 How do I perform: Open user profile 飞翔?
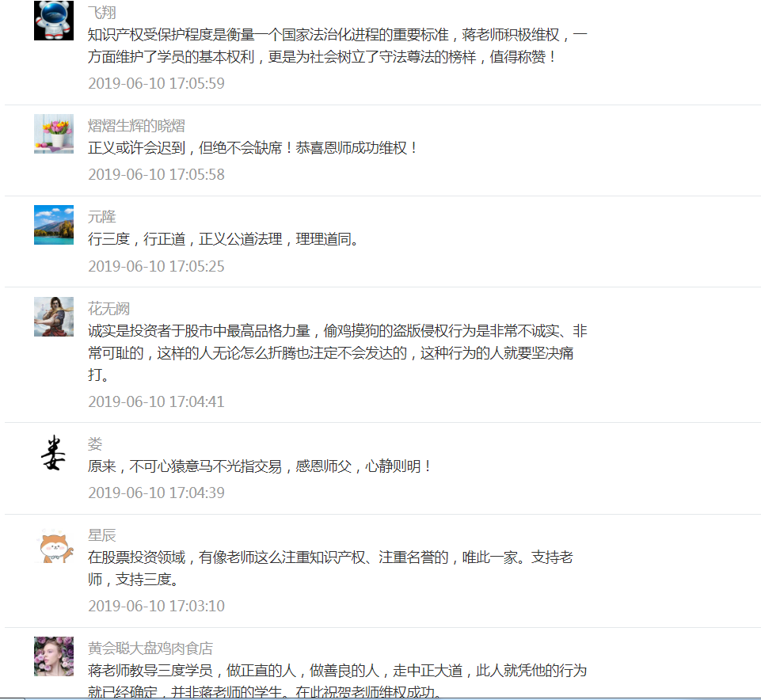click(x=102, y=13)
